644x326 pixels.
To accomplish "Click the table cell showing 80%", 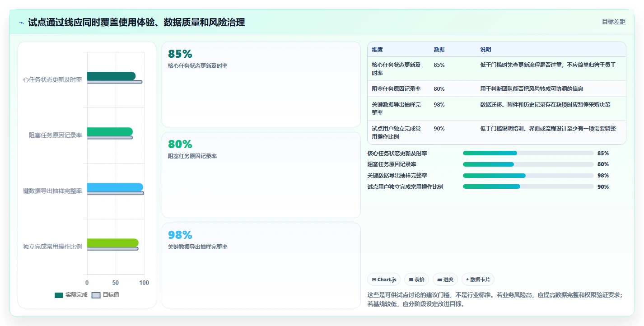I will pyautogui.click(x=439, y=89).
